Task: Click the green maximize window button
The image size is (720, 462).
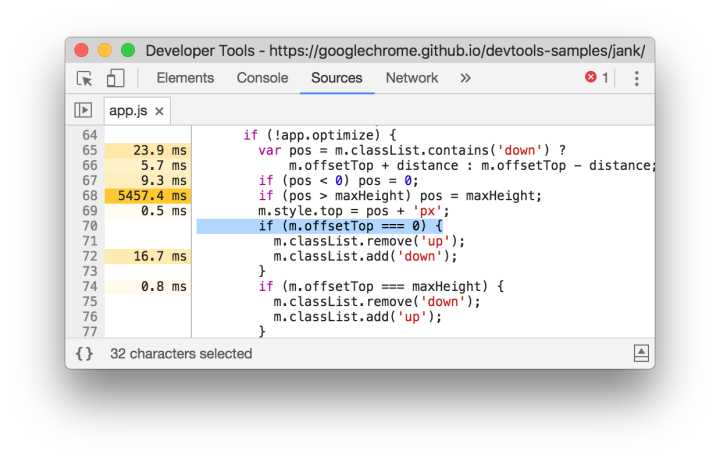Action: click(x=128, y=50)
